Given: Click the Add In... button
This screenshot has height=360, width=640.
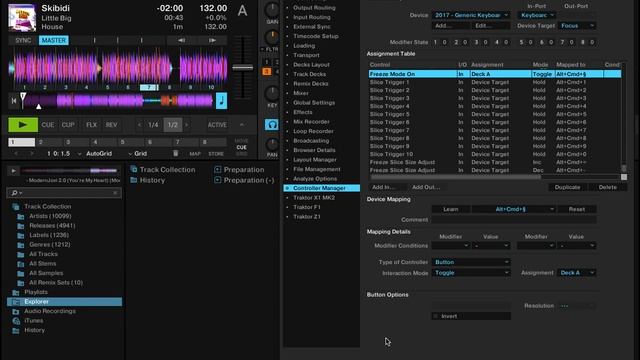Looking at the screenshot, I should point(387,187).
